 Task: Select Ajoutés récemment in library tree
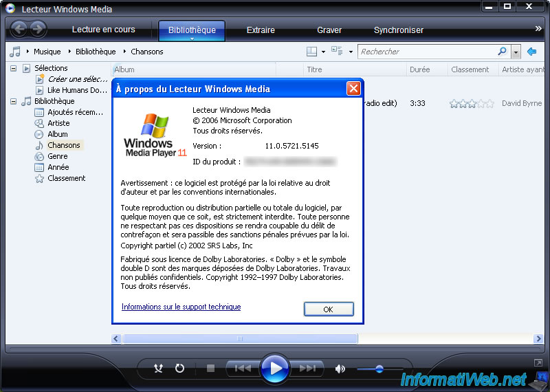[x=76, y=112]
